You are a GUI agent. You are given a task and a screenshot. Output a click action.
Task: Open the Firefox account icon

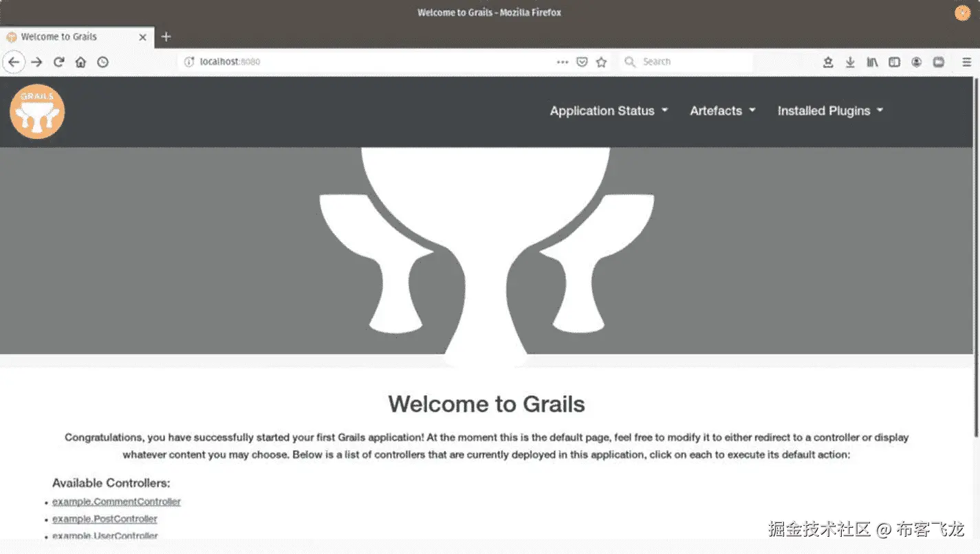click(917, 62)
